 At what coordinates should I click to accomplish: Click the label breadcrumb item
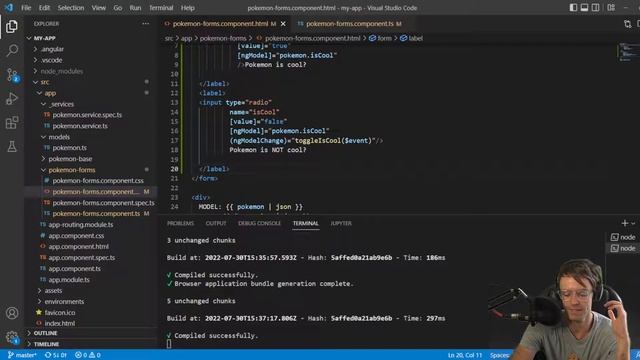411,38
